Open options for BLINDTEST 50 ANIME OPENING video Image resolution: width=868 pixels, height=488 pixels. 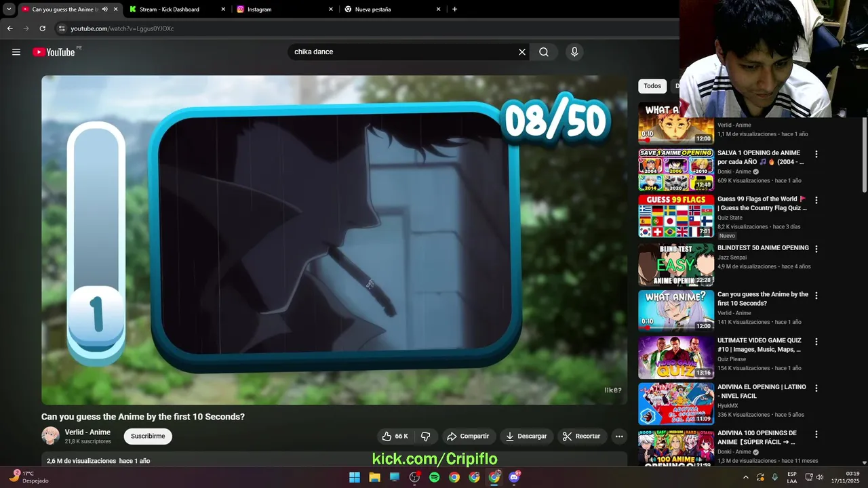click(x=816, y=249)
